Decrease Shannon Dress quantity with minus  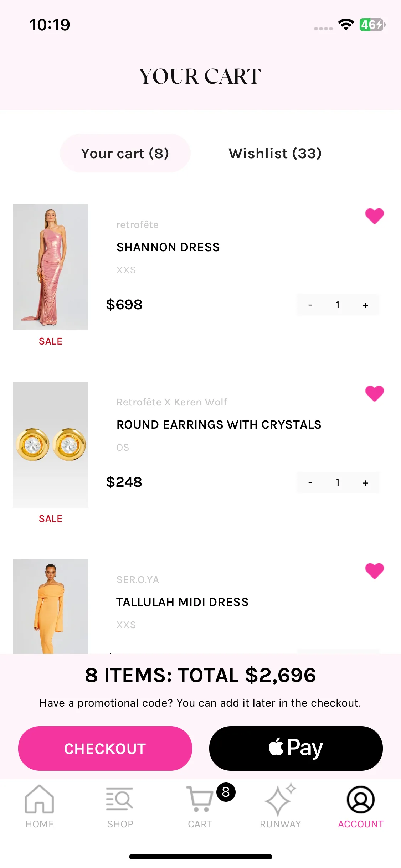tap(310, 305)
